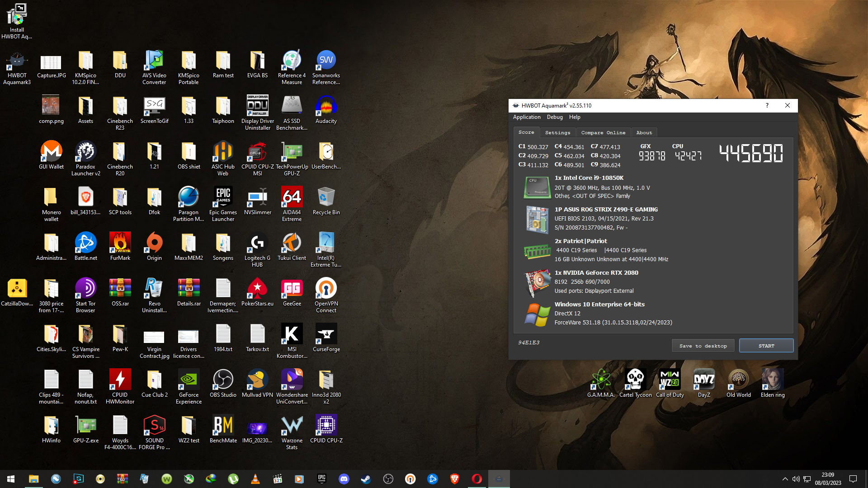
Task: Select the OpenVPN Connect shortcut
Action: click(x=326, y=296)
